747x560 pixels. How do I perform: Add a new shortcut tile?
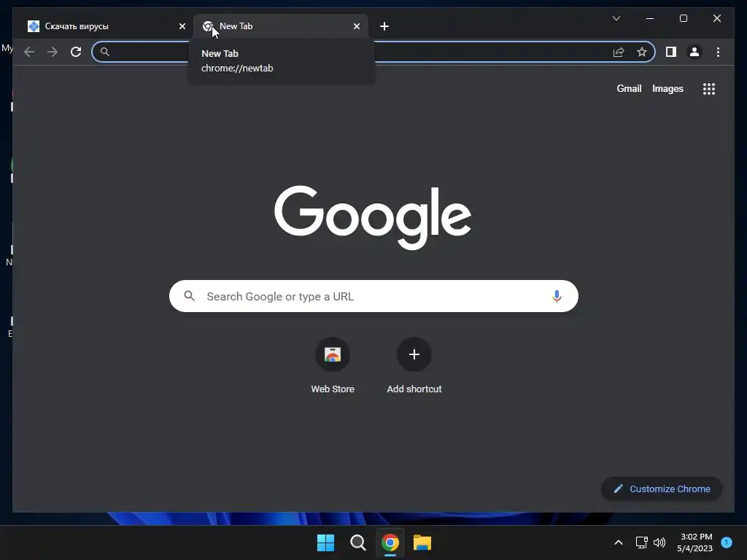coord(414,366)
